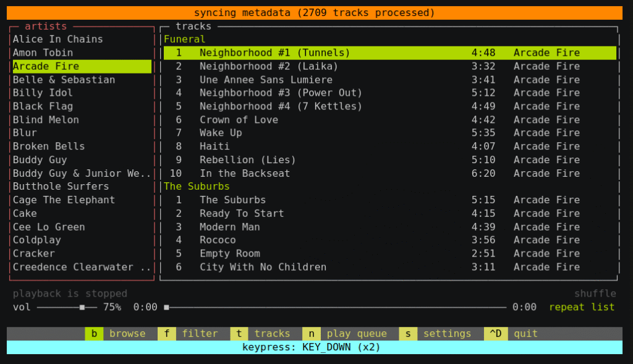This screenshot has width=633, height=364.
Task: Select track Neighborhood #2 (Laika)
Action: [x=390, y=66]
